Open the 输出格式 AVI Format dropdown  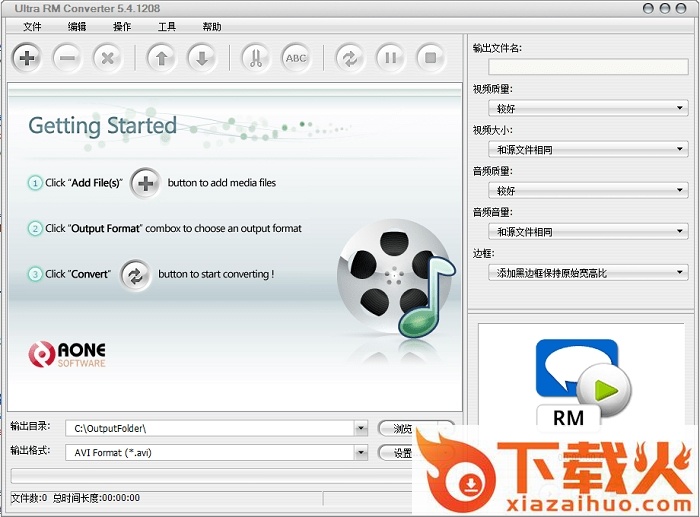pos(361,453)
